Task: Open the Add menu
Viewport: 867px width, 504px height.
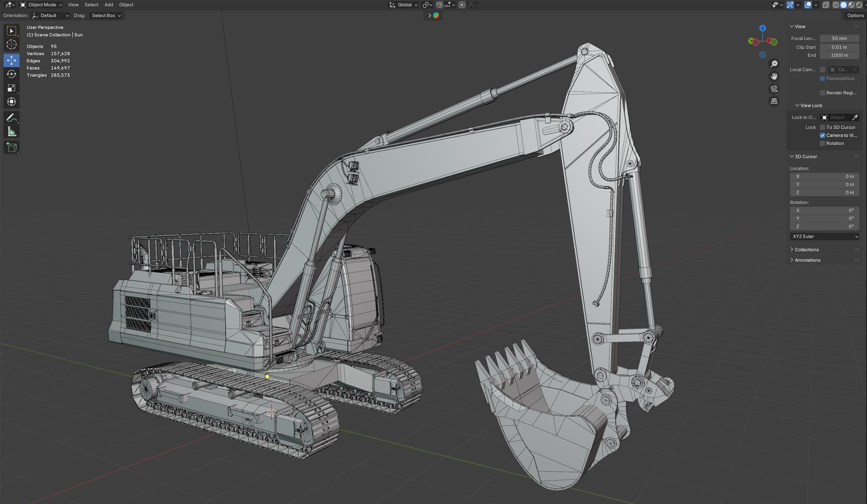Action: click(109, 5)
